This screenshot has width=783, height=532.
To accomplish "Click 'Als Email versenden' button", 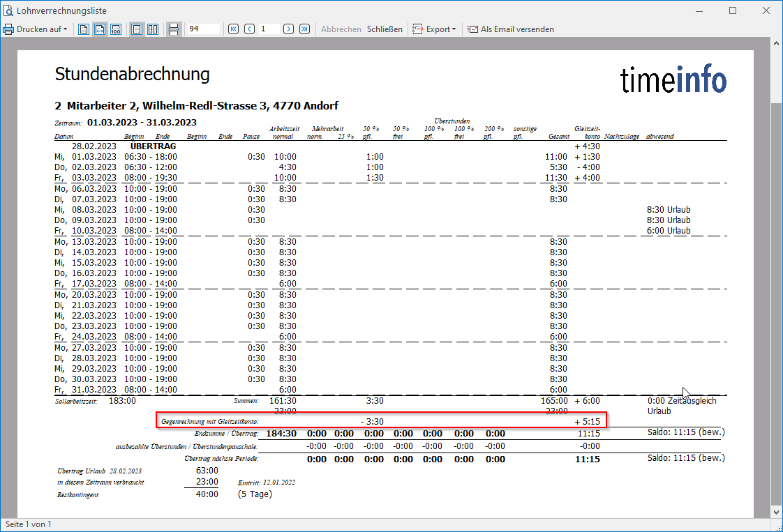I will point(511,29).
